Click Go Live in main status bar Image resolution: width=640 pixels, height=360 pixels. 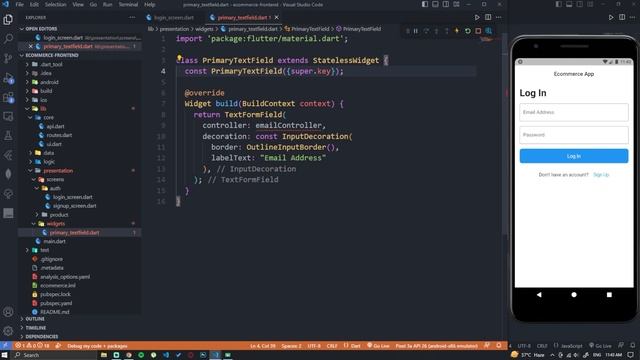click(x=378, y=346)
